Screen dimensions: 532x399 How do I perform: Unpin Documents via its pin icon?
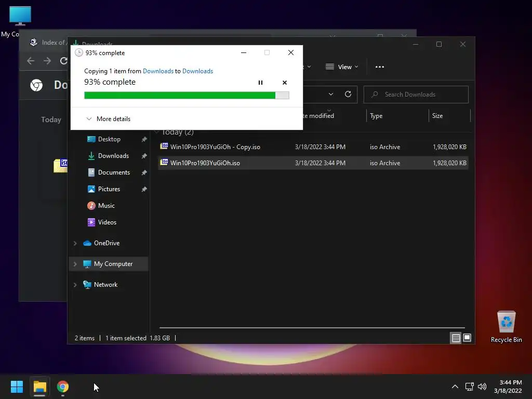pos(144,172)
